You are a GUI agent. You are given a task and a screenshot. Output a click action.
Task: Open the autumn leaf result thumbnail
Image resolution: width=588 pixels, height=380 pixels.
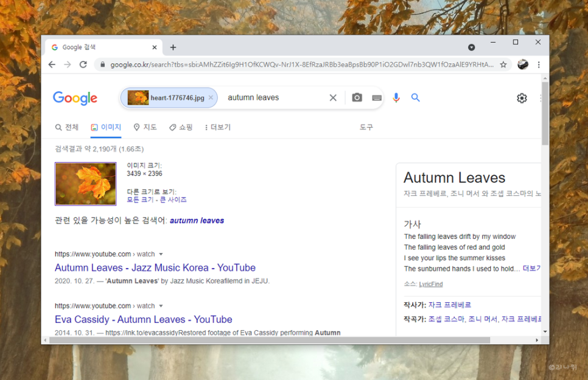tap(85, 184)
